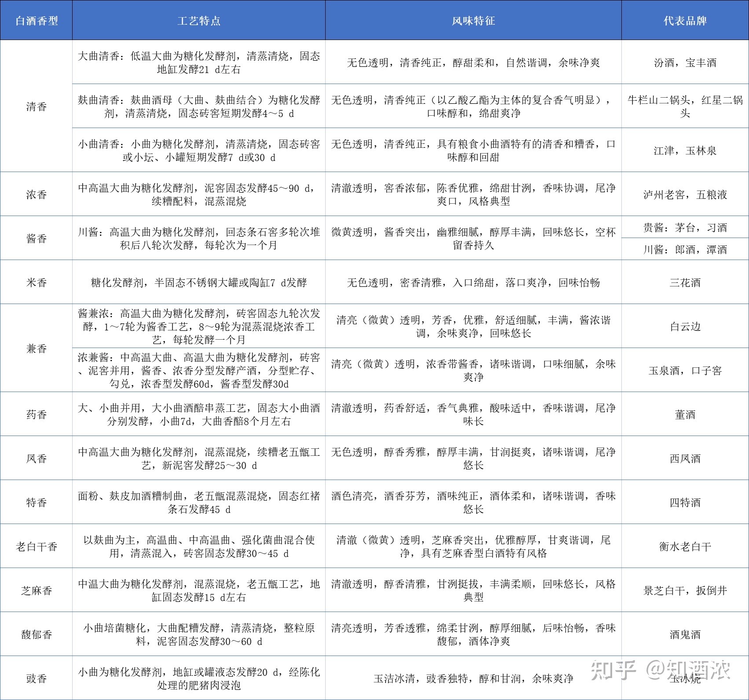Click the 半固态不锈钢大罐 process cell
This screenshot has width=749, height=700.
pos(199,282)
